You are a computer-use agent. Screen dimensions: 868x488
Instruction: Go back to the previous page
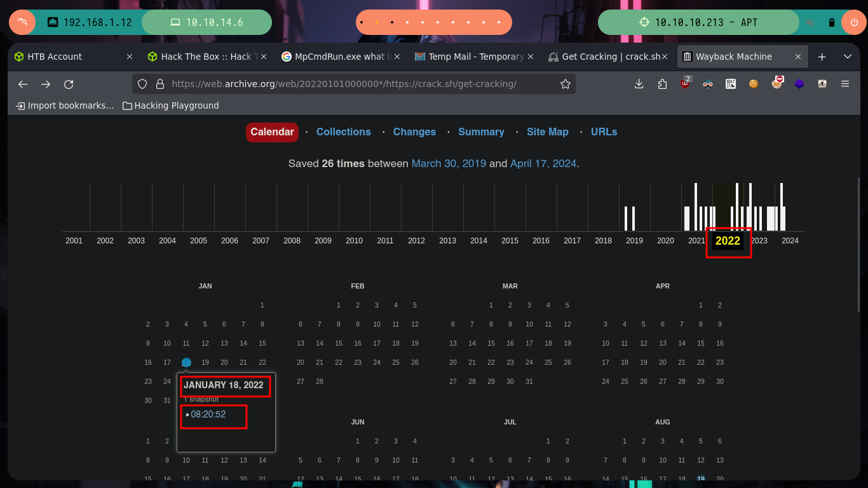[x=23, y=84]
